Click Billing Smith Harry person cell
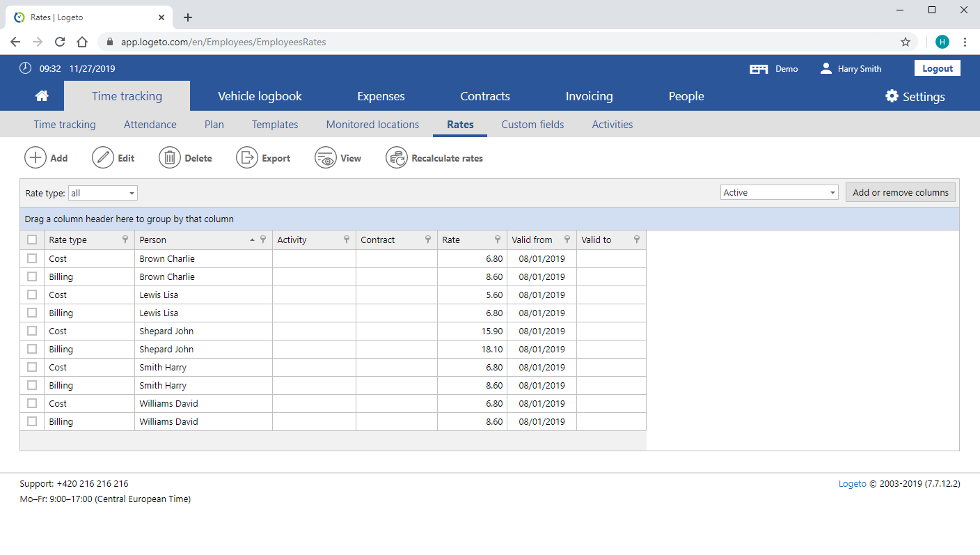 [203, 385]
